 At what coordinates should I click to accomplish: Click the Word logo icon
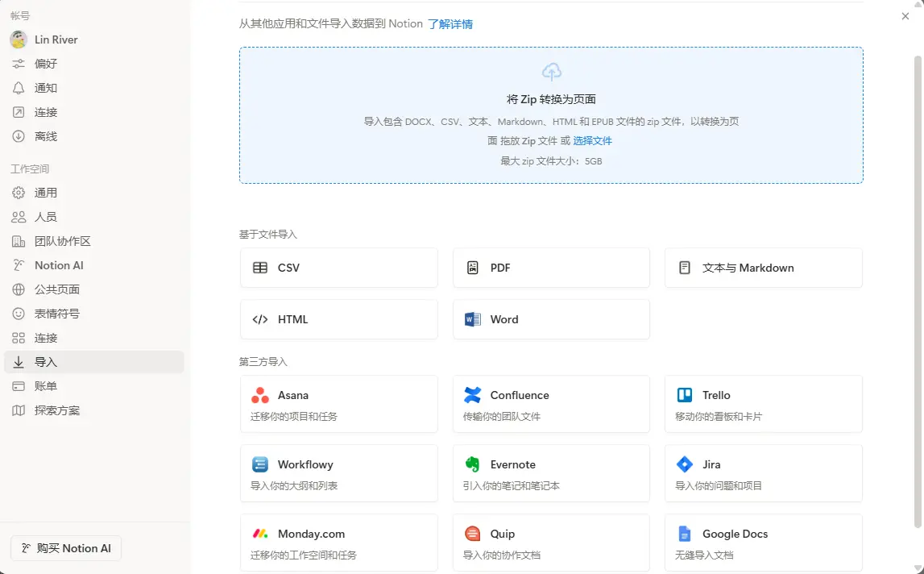[473, 320]
